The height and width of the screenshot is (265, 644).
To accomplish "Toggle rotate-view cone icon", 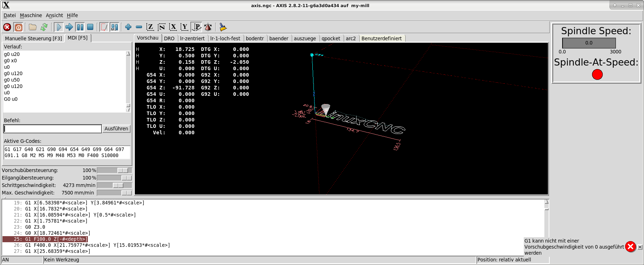I will click(208, 27).
